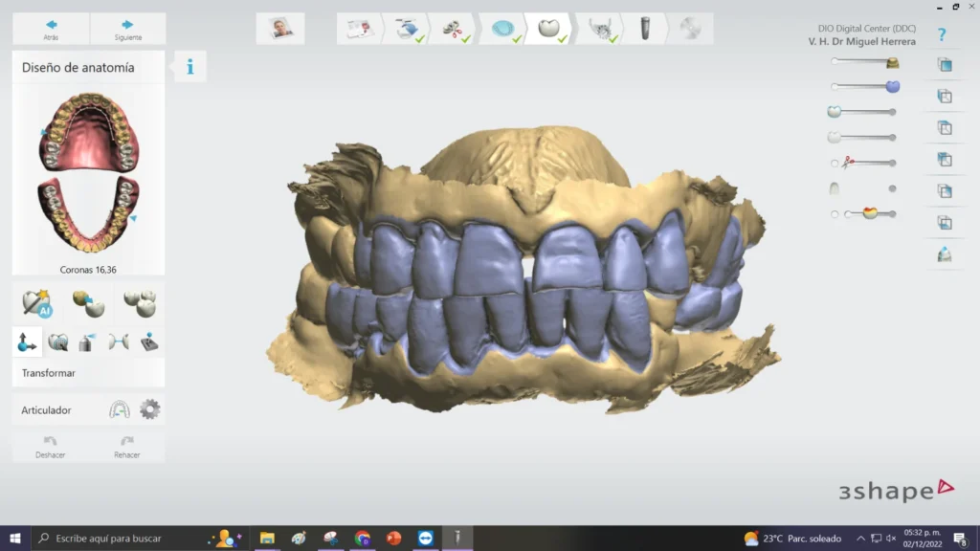Select the tooth morphing sculpt tool
This screenshot has height=551, width=980.
pyautogui.click(x=57, y=342)
